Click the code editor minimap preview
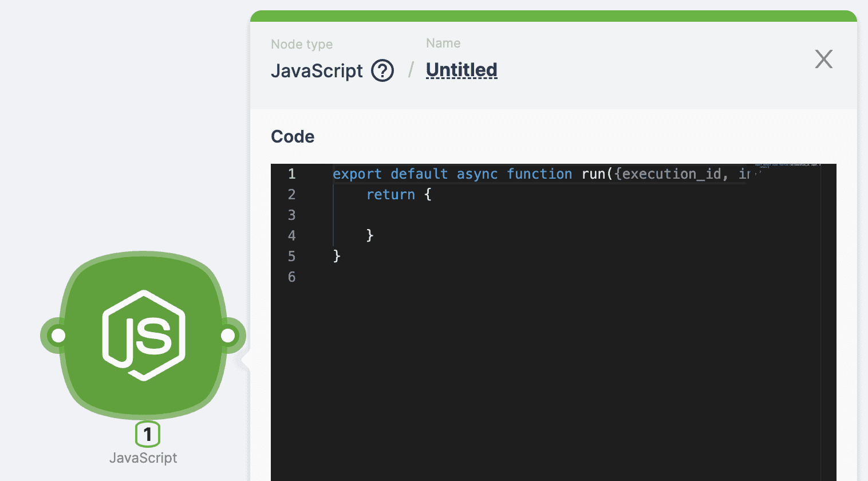Viewport: 868px width, 481px height. [x=787, y=166]
